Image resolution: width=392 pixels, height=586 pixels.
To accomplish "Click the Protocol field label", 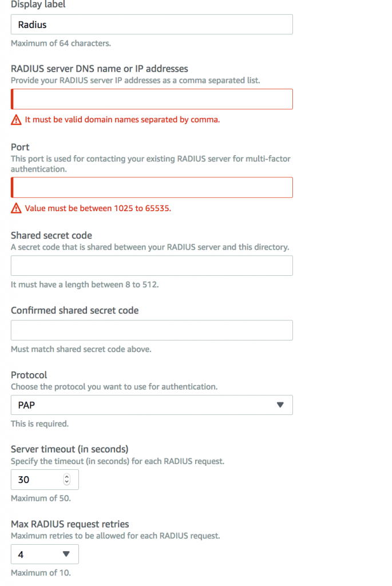I will click(29, 375).
